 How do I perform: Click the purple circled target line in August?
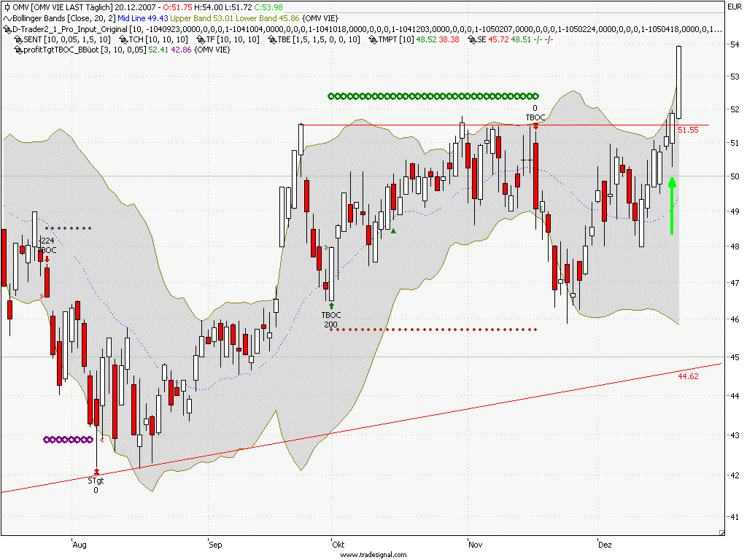[x=68, y=440]
